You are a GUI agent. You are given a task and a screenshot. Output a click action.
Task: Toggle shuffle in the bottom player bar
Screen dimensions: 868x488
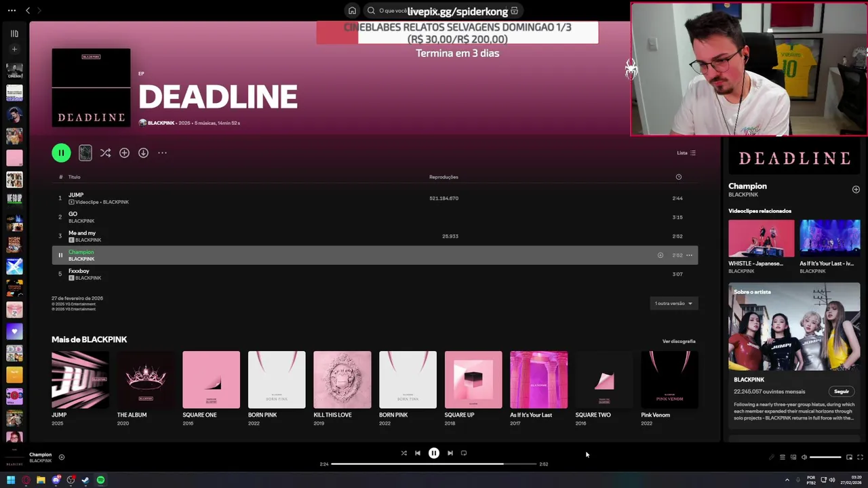(403, 453)
